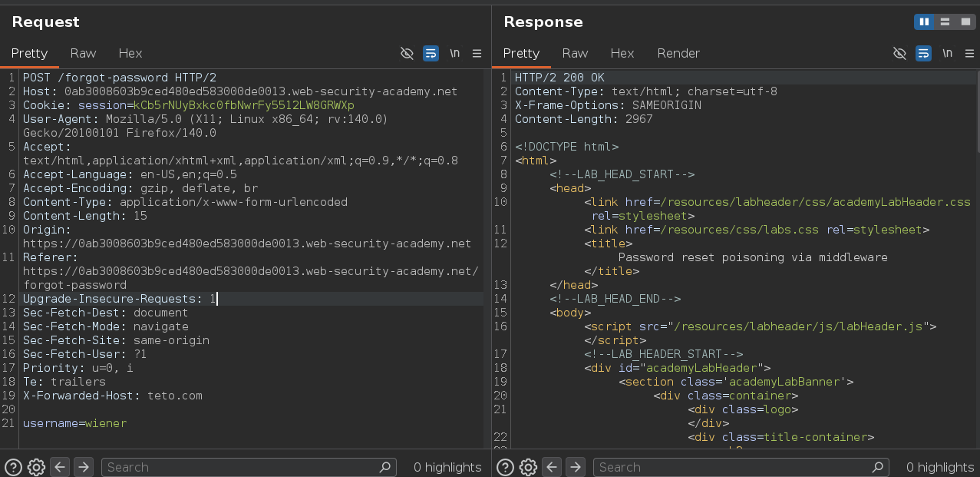Click the 'Content-Length: 2967' response header
The image size is (980, 477).
click(x=583, y=119)
